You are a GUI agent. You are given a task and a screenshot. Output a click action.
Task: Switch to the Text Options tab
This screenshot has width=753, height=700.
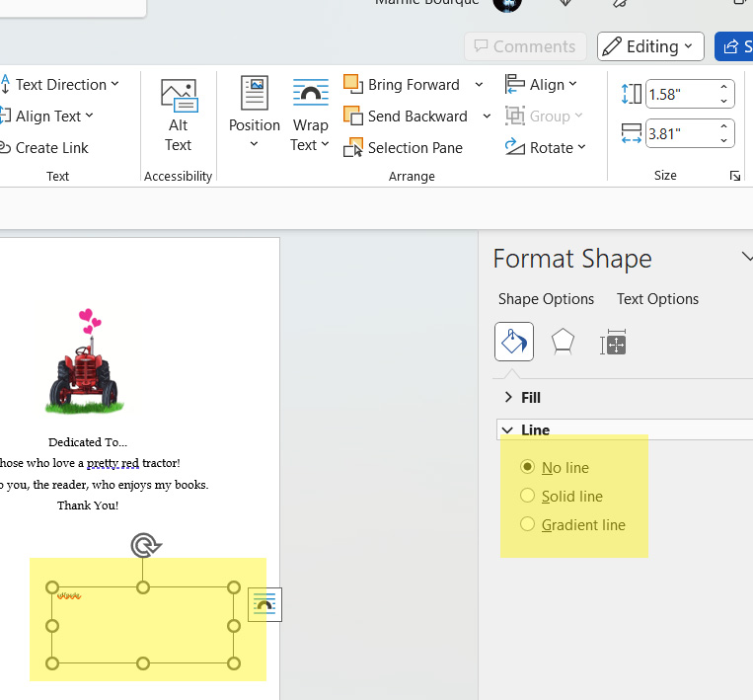(x=657, y=299)
